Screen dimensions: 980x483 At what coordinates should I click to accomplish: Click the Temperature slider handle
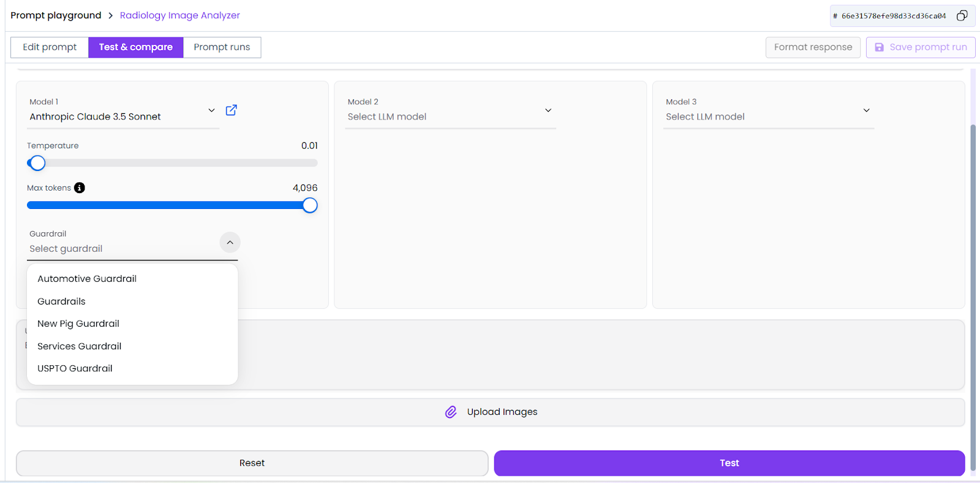(37, 163)
